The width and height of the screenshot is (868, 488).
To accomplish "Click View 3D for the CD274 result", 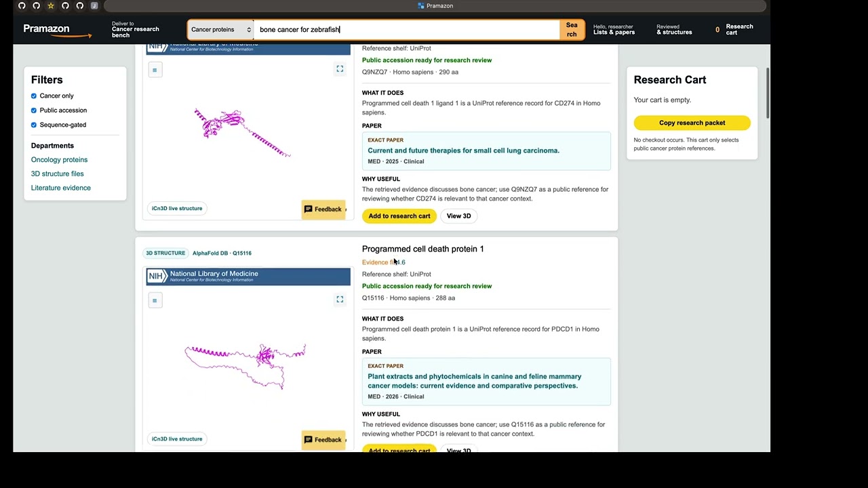I will [459, 216].
